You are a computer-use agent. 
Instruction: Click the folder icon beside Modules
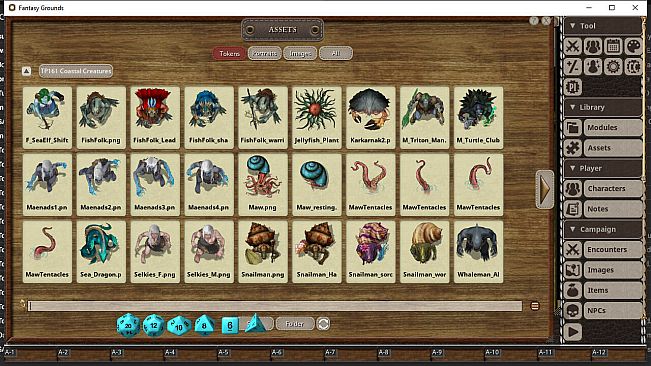573,127
